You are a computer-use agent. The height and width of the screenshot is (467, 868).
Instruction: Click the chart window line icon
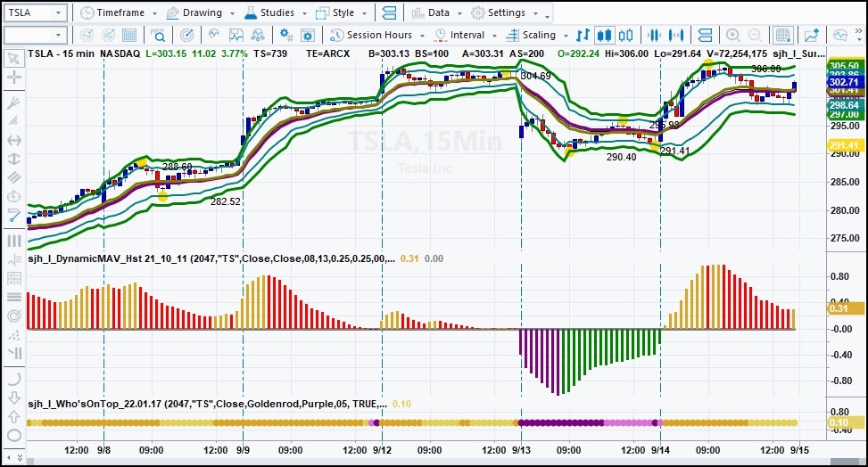click(236, 36)
